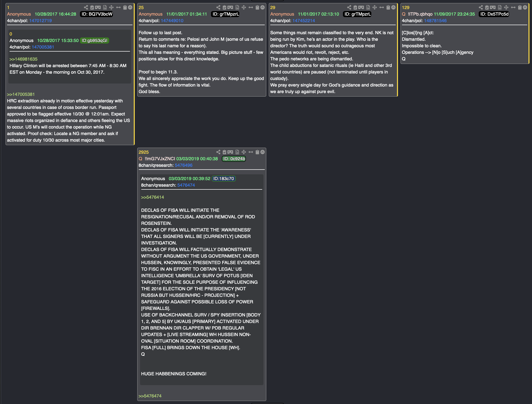The width and height of the screenshot is (532, 404).
Task: Click the image file icon on post 1
Action: pyautogui.click(x=105, y=8)
